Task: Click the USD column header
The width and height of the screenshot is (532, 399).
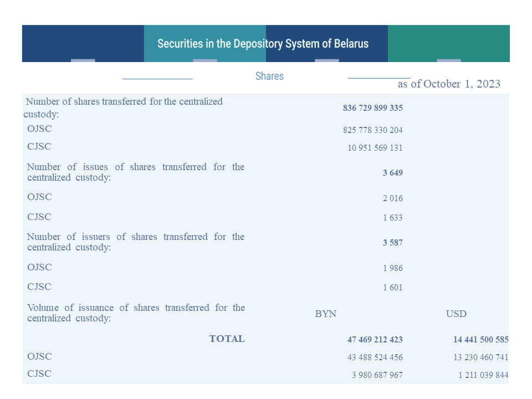Action: point(456,314)
